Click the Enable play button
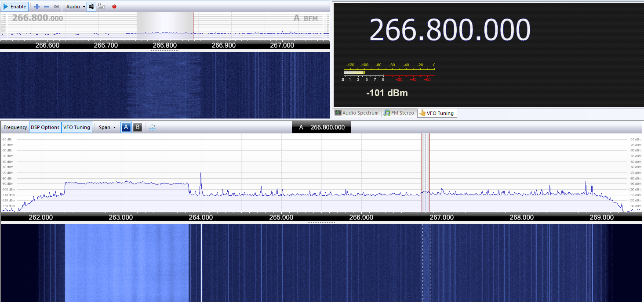Viewport: 644px width, 302px height. click(15, 7)
